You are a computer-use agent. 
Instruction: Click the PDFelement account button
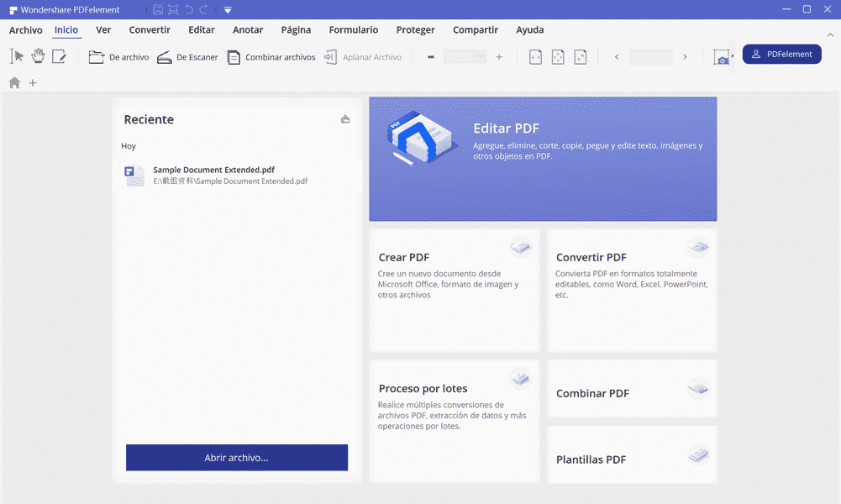(x=781, y=55)
